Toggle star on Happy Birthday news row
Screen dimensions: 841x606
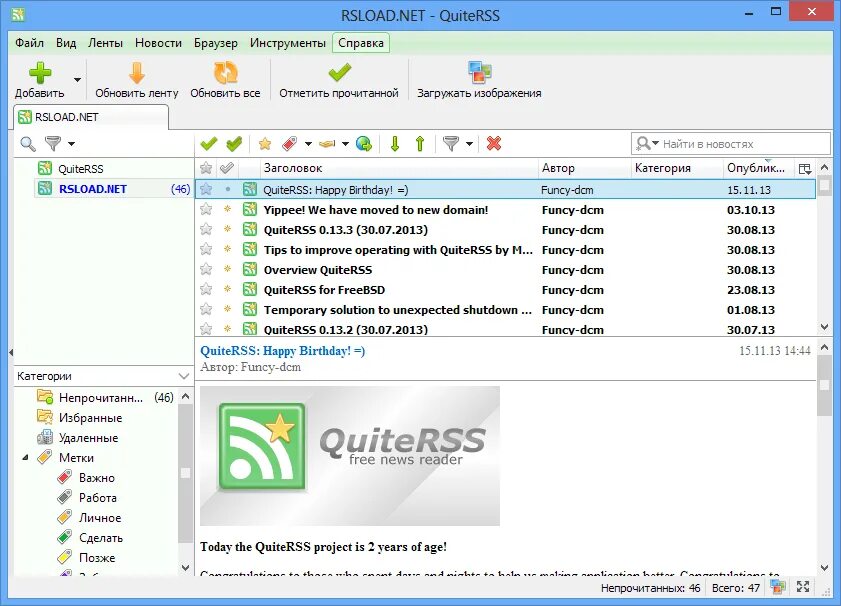[x=206, y=189]
